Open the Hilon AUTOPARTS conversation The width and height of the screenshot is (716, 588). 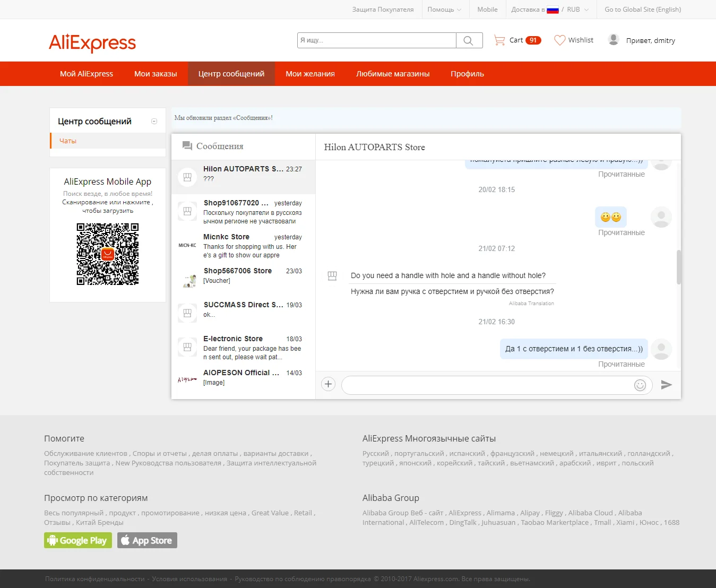(244, 177)
